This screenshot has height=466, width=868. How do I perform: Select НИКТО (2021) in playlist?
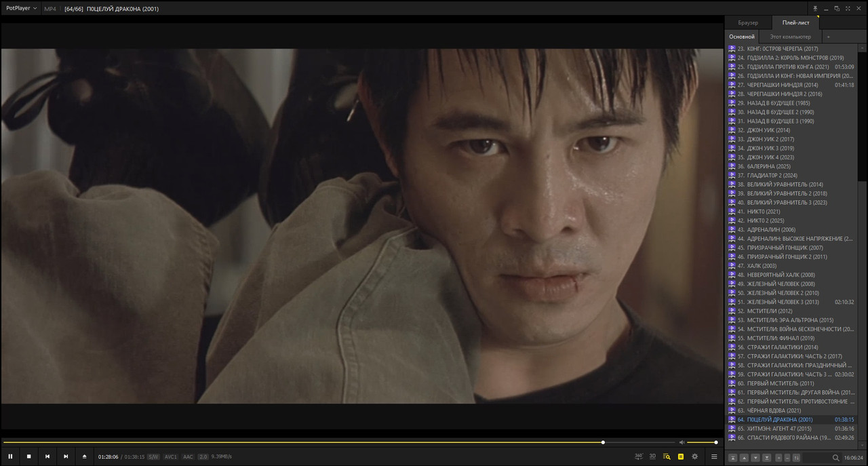pyautogui.click(x=791, y=212)
